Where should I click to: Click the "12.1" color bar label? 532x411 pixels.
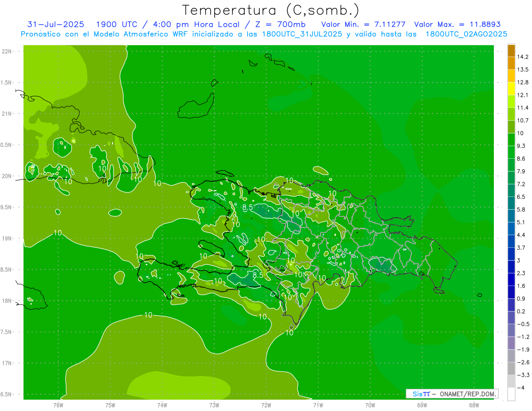click(x=523, y=95)
